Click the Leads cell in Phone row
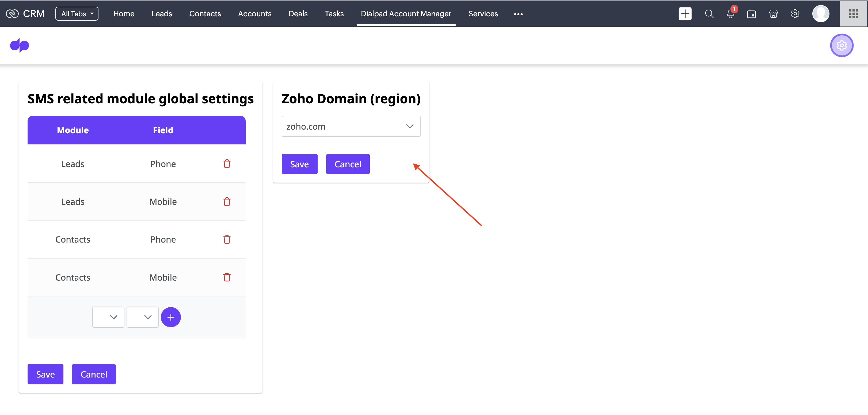 point(73,164)
